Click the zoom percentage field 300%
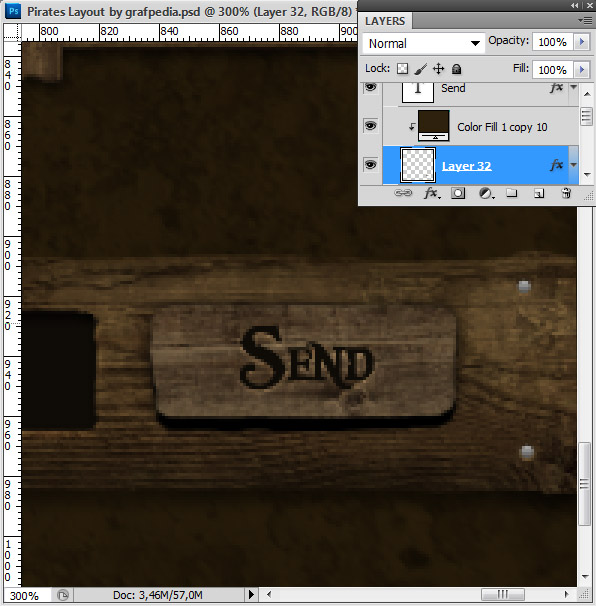 coord(26,595)
